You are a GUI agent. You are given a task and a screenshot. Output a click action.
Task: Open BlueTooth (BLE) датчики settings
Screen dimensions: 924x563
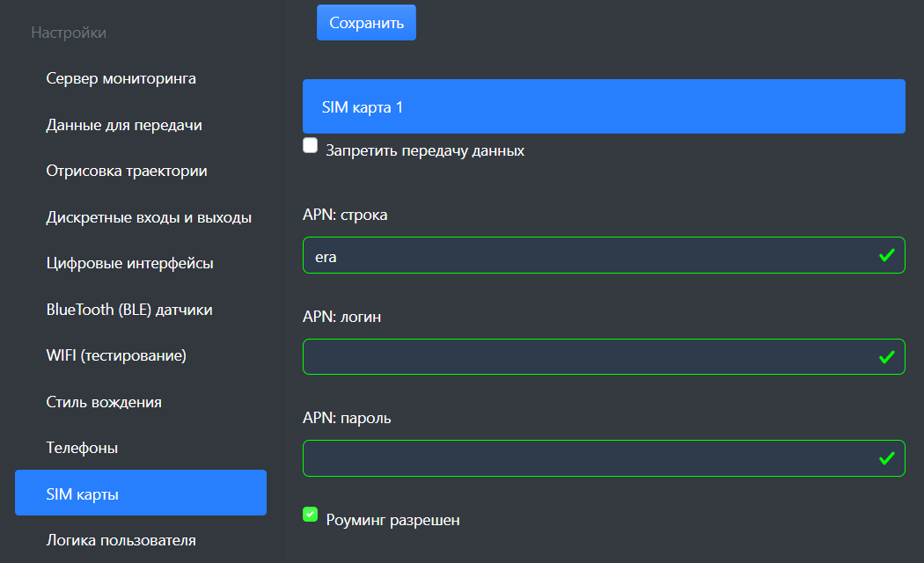(128, 310)
